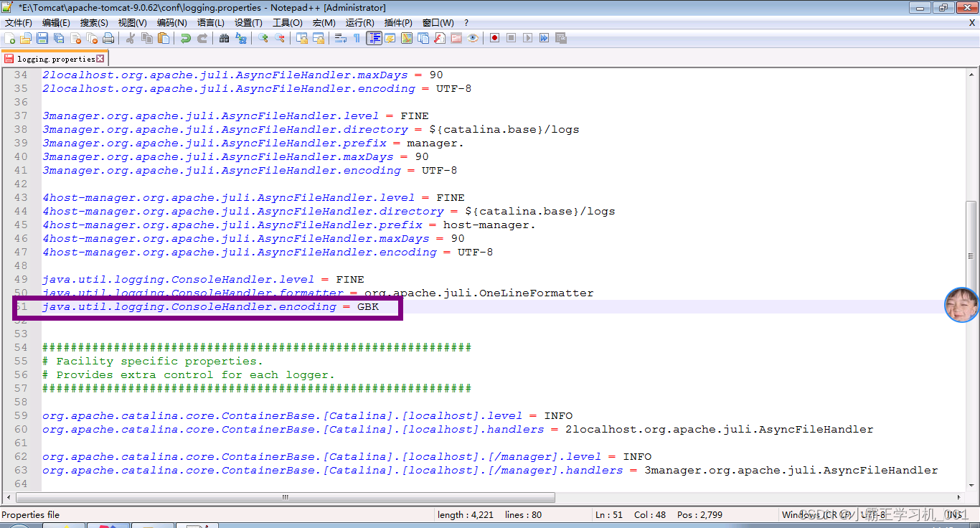Screen dimensions: 980x528
Task: Click the Paste clipboard icon
Action: pos(163,38)
